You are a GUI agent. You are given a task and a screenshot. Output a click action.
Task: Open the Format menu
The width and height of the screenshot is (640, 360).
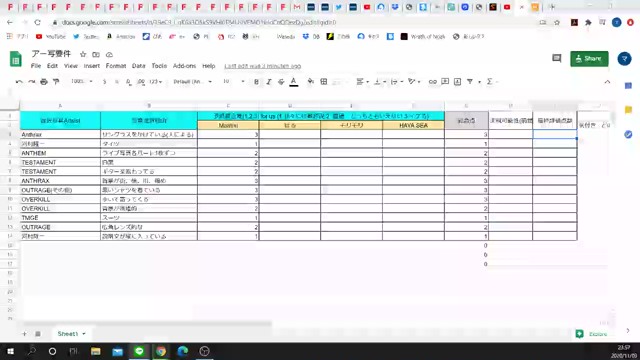[x=116, y=66]
